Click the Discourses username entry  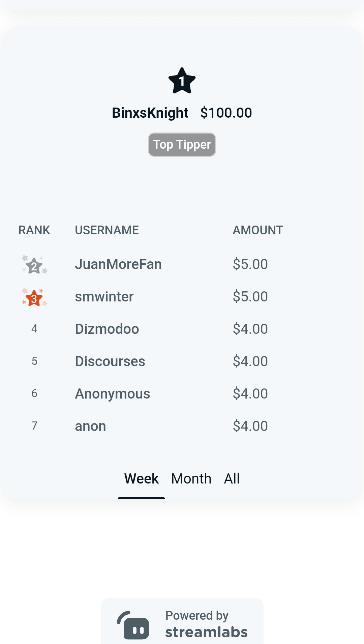110,361
